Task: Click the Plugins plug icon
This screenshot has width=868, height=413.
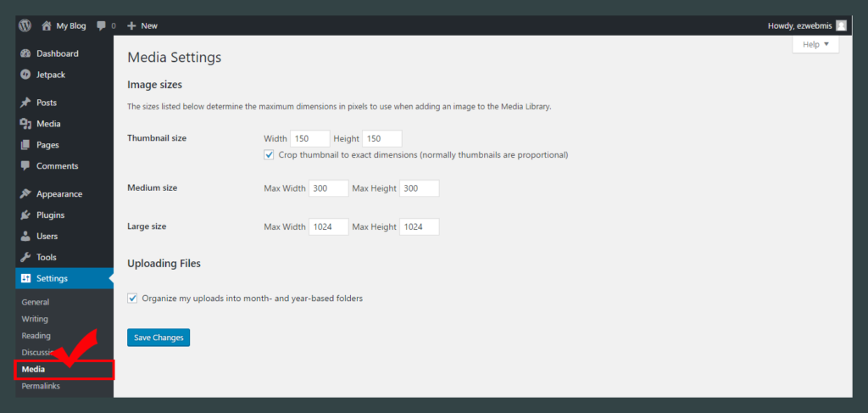Action: click(25, 215)
